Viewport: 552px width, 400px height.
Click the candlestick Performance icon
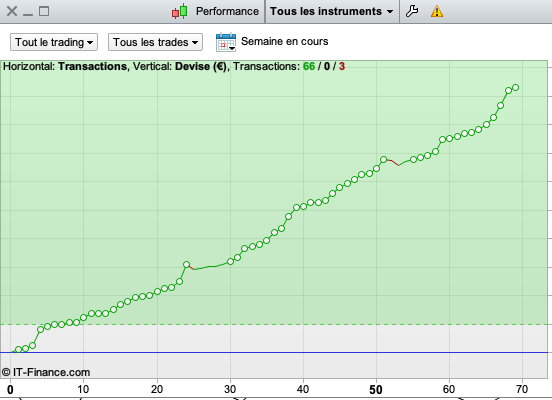[x=180, y=11]
